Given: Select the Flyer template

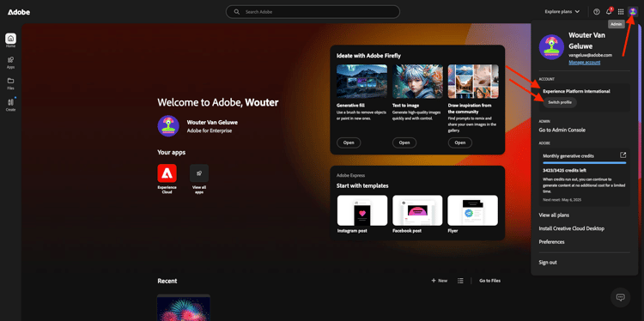Looking at the screenshot, I should click(473, 210).
